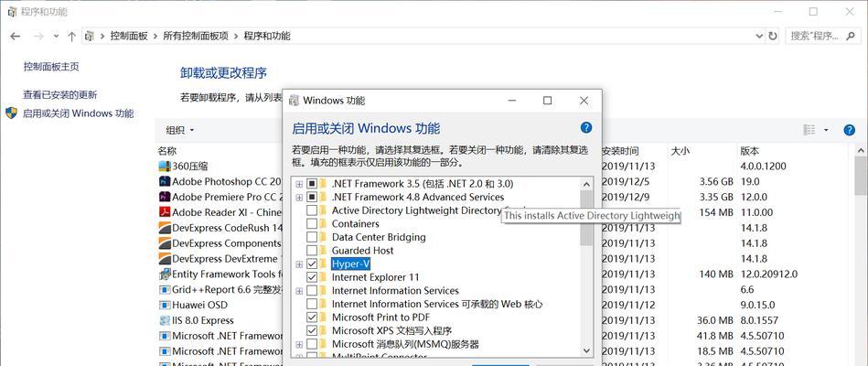The image size is (868, 366).
Task: Open the 组织 dropdown menu
Action: 180,130
